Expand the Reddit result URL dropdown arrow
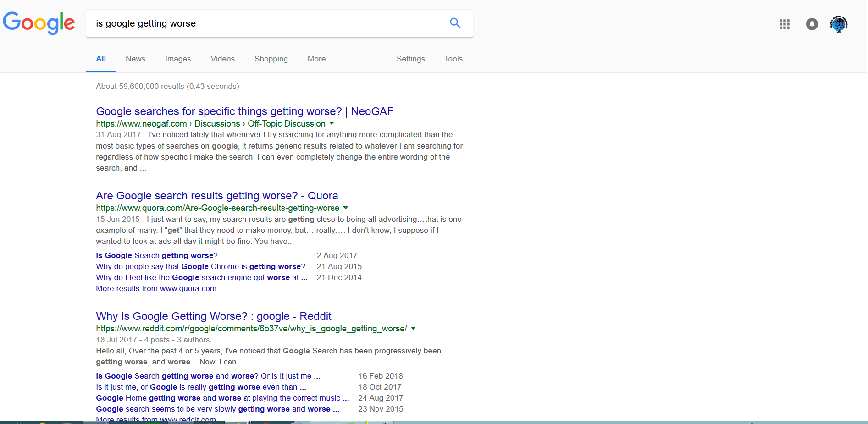Viewport: 868px width, 424px height. [413, 329]
